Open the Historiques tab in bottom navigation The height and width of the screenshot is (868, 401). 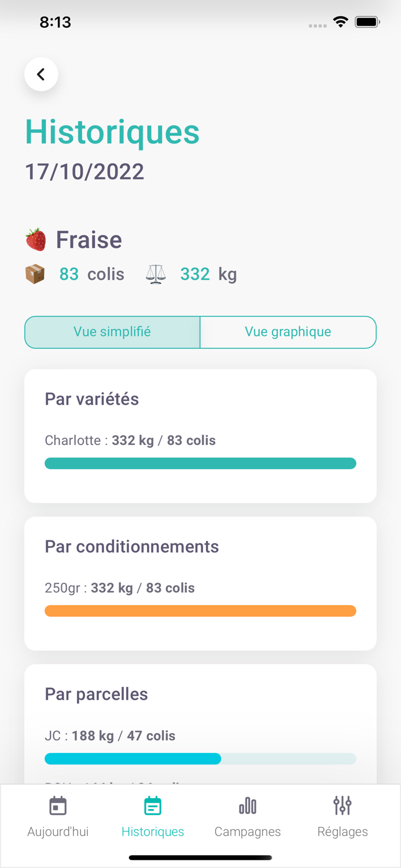pos(152,832)
